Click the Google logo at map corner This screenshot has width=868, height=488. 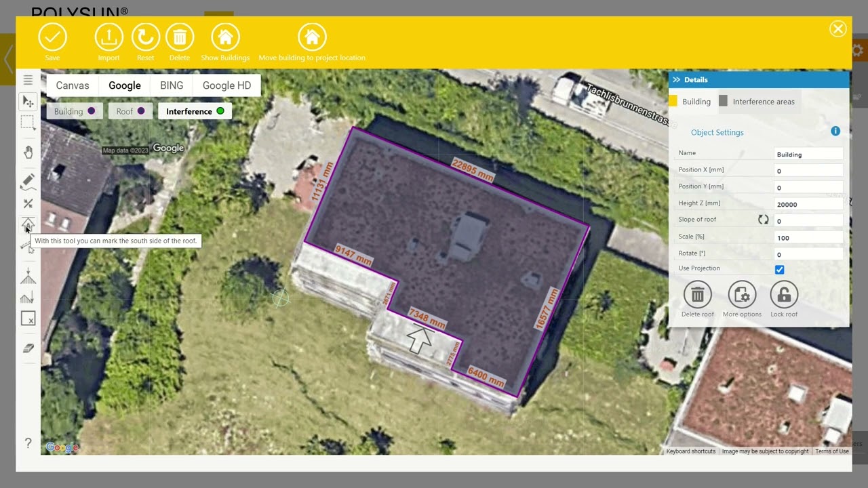[62, 447]
